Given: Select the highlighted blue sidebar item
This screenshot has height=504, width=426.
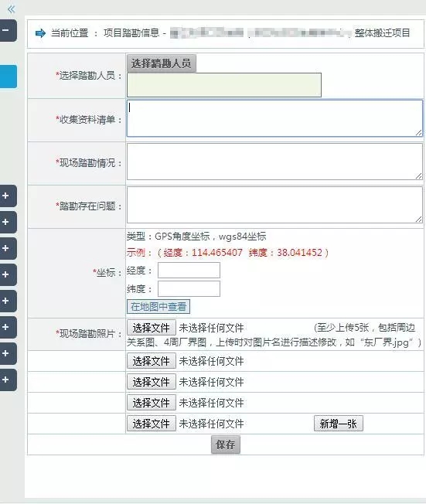Looking at the screenshot, I should pos(8,77).
